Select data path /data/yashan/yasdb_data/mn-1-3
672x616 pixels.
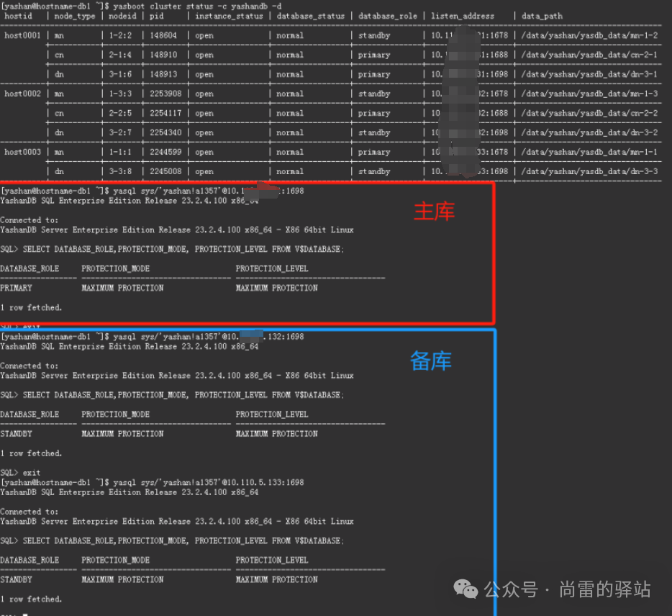(589, 94)
